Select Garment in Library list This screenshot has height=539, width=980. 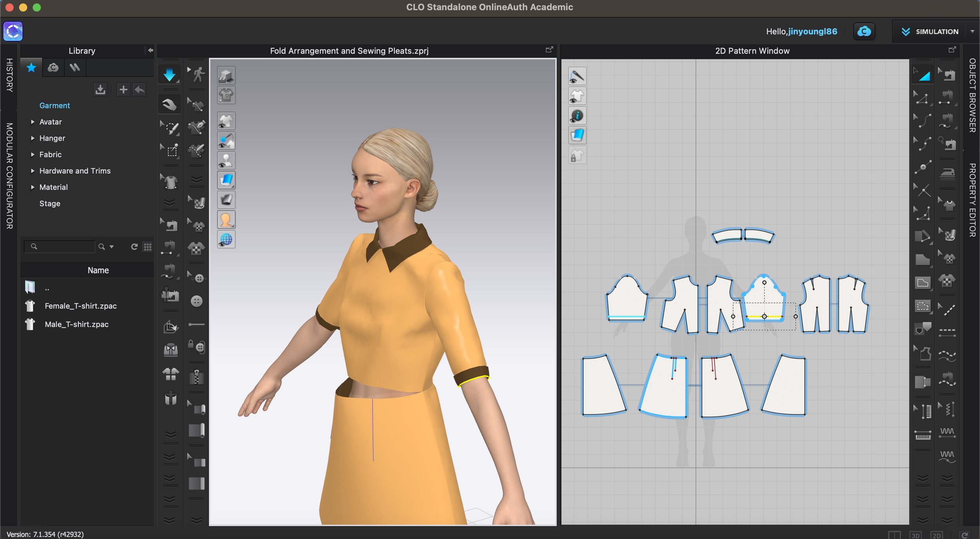click(54, 105)
